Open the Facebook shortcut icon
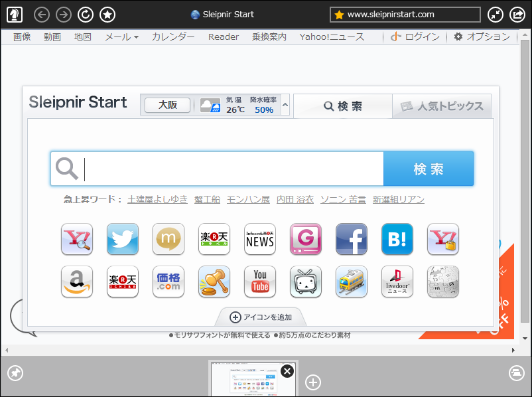 click(x=352, y=239)
